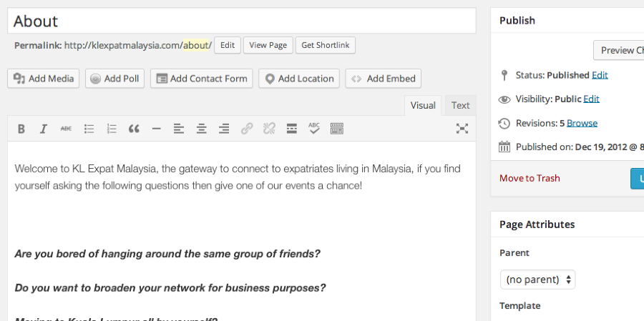Switch to the Visual editor tab
This screenshot has width=644, height=321.
click(x=422, y=106)
